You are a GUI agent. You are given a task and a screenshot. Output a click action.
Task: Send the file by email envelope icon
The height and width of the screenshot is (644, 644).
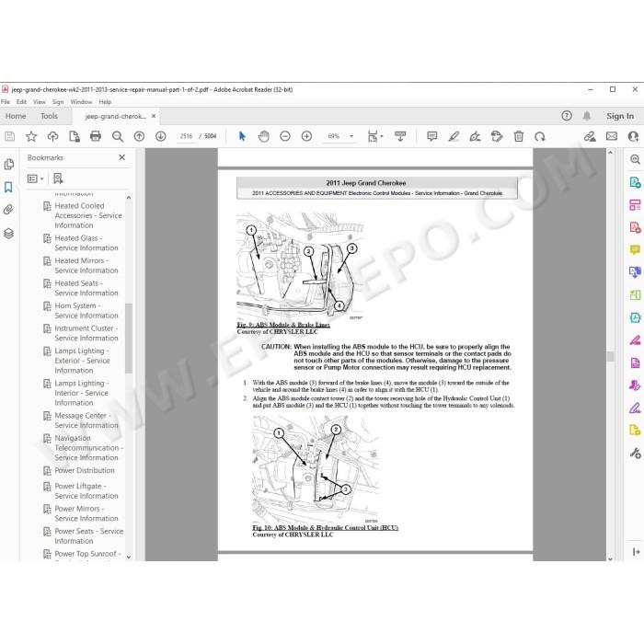pos(612,136)
